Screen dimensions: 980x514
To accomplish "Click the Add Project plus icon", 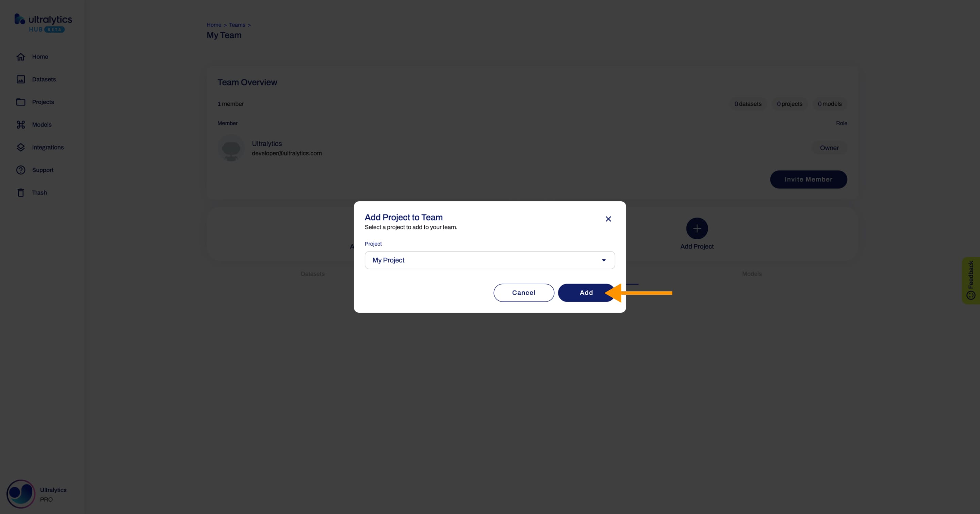I will (697, 228).
